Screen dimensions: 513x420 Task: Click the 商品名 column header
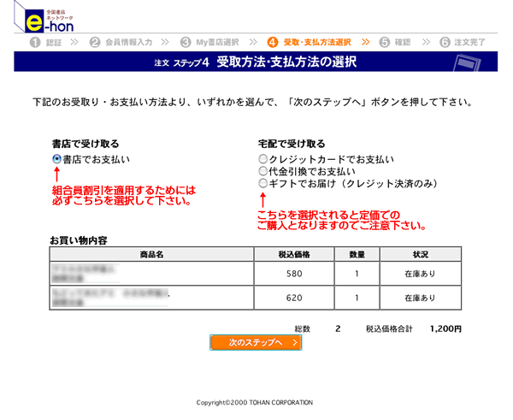151,254
